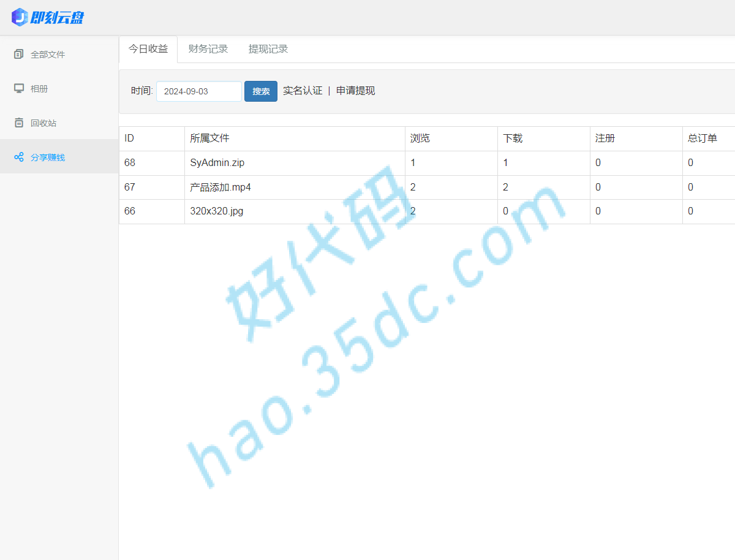The image size is (735, 560).
Task: Click the date field showing 2024-09-03
Action: coord(199,91)
